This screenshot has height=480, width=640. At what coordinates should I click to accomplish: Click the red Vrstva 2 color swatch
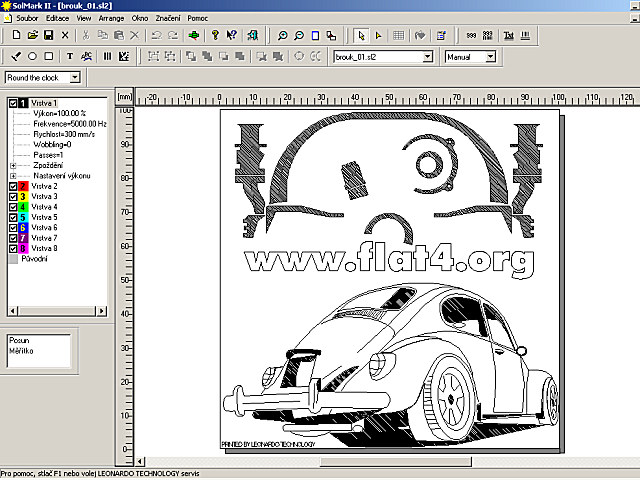click(x=23, y=186)
